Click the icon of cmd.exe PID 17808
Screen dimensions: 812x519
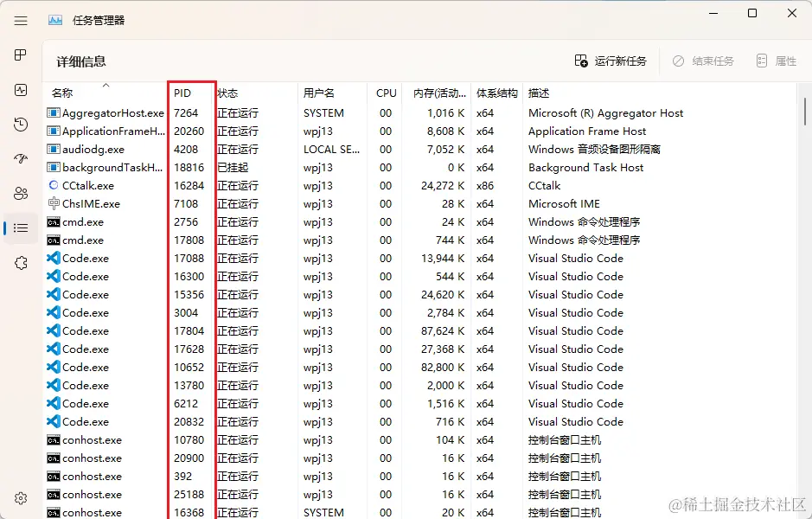[x=54, y=240]
